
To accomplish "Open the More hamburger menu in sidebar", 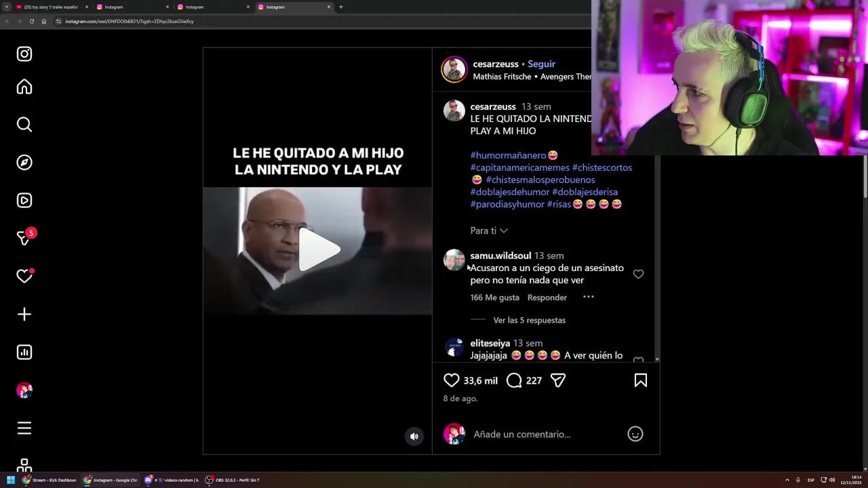I will (x=24, y=428).
